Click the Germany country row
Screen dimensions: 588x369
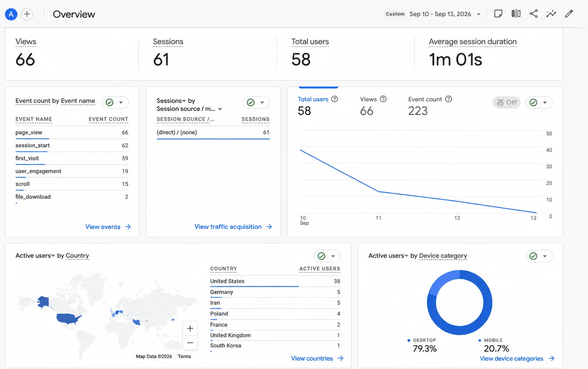tap(275, 292)
